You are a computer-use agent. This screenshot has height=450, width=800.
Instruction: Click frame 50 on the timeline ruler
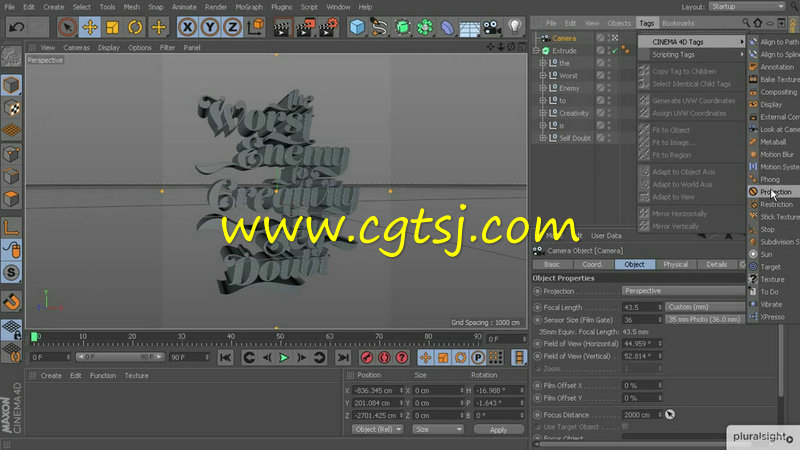tap(280, 337)
